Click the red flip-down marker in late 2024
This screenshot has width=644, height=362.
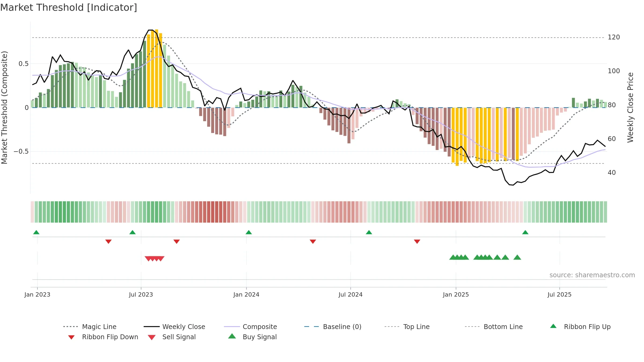(x=417, y=242)
